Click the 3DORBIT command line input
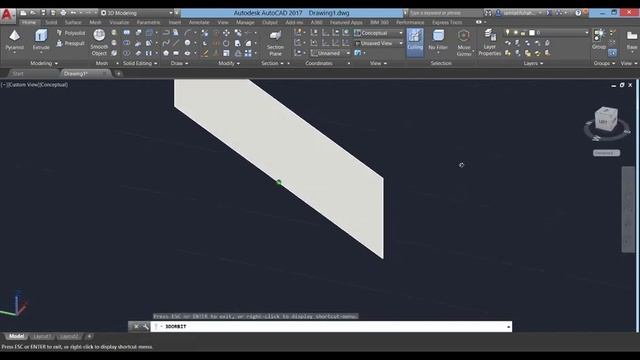 pyautogui.click(x=331, y=327)
